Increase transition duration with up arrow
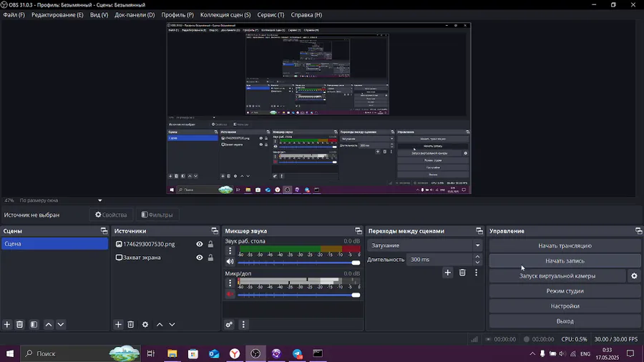Image resolution: width=644 pixels, height=362 pixels. click(477, 257)
